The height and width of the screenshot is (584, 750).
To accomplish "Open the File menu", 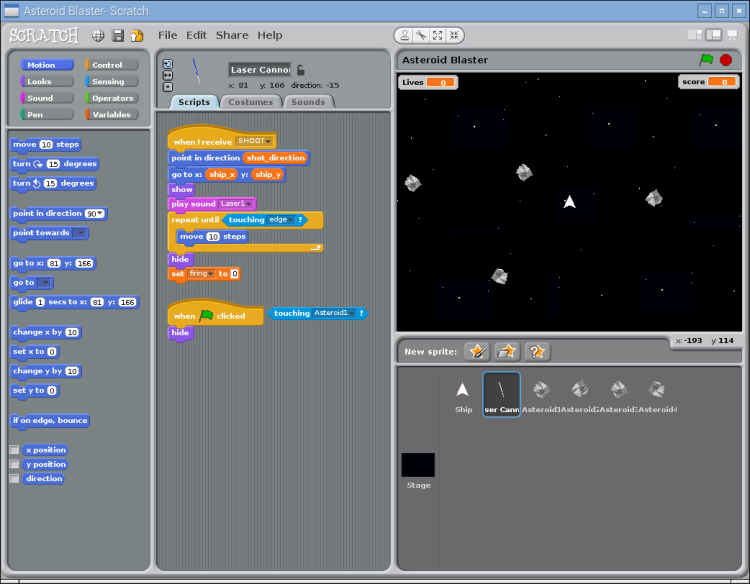I will (x=167, y=35).
